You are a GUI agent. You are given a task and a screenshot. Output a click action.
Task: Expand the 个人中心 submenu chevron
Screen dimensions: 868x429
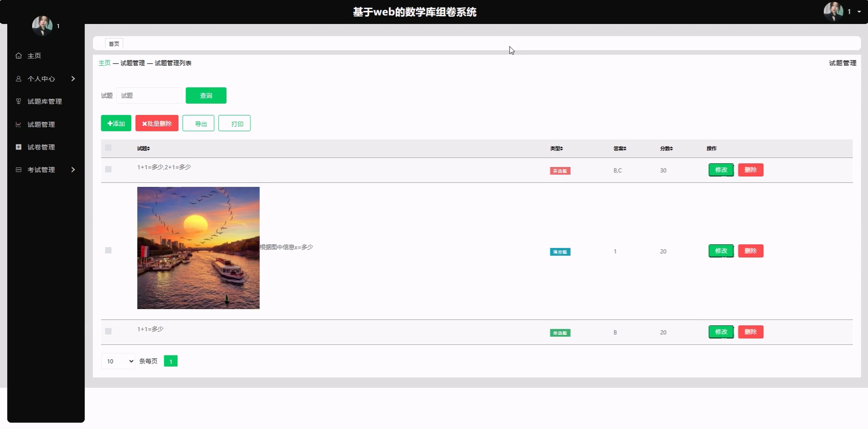(73, 78)
